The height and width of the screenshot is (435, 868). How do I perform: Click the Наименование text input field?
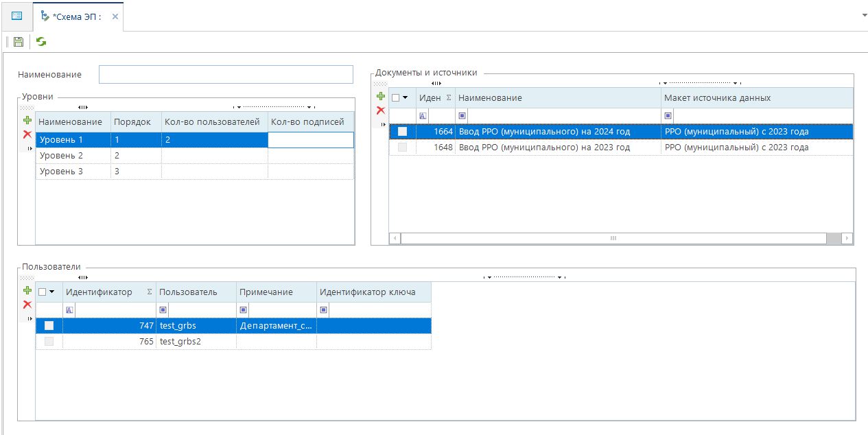coord(226,75)
